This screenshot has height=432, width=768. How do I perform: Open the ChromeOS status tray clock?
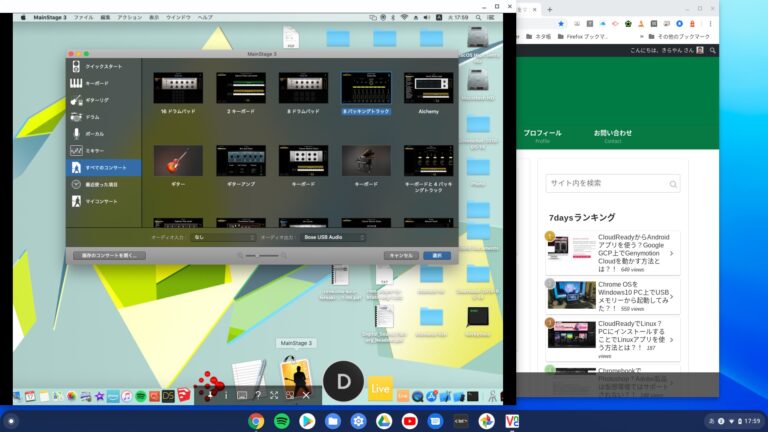[x=752, y=421]
